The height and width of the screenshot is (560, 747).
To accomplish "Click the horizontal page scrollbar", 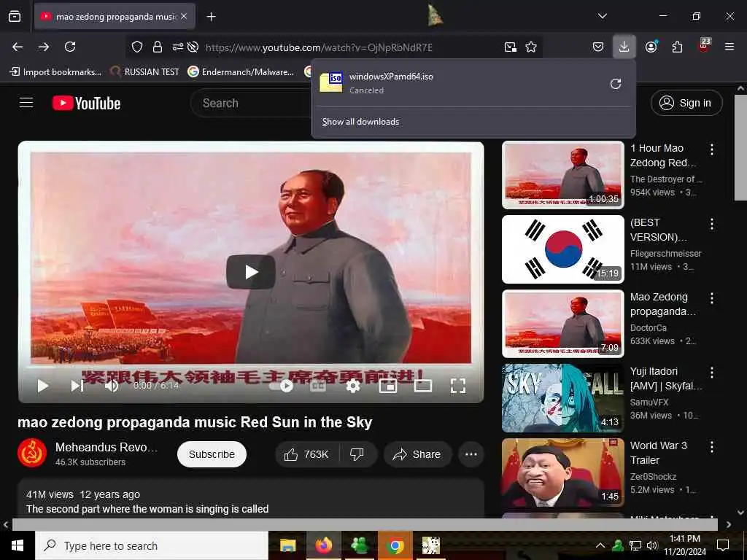I will pyautogui.click(x=365, y=524).
